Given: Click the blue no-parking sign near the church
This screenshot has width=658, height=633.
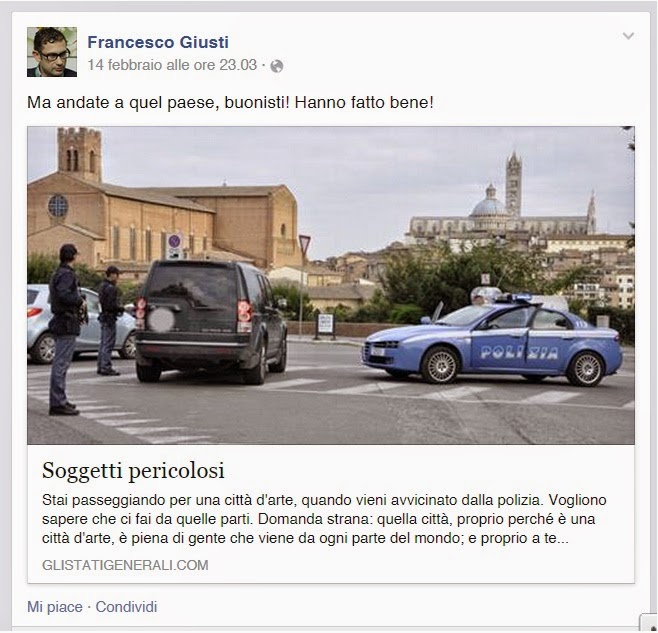Looking at the screenshot, I should point(175,241).
